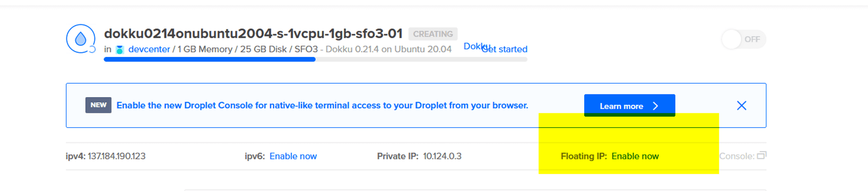Click the devcenter project icon
This screenshot has height=191, width=868.
tap(120, 50)
